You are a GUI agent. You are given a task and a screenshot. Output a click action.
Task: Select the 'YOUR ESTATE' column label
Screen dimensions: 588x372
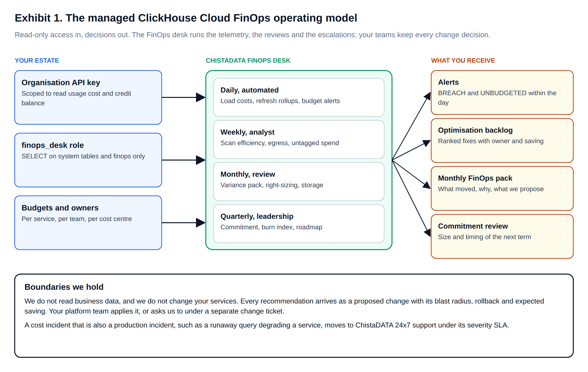click(37, 60)
